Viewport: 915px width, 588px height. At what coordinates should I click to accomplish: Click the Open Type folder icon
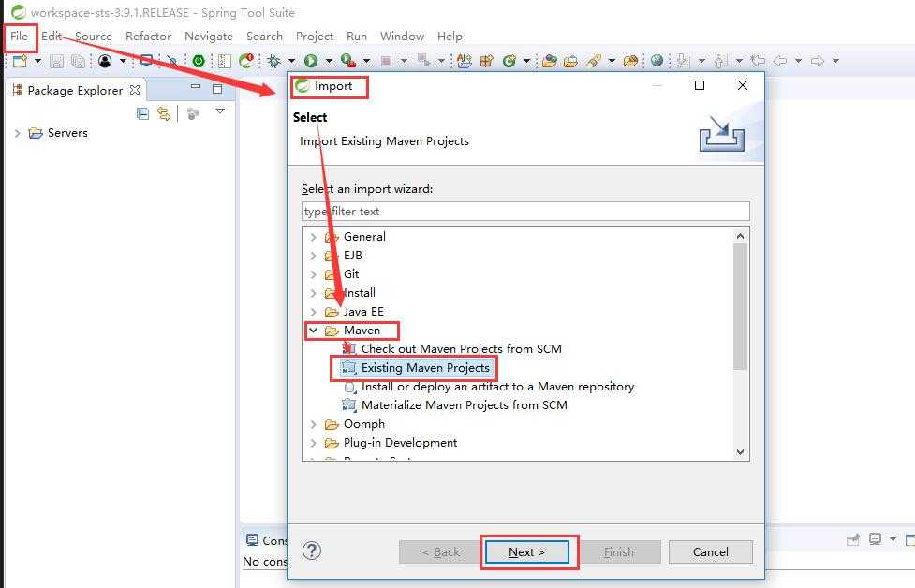pos(549,61)
